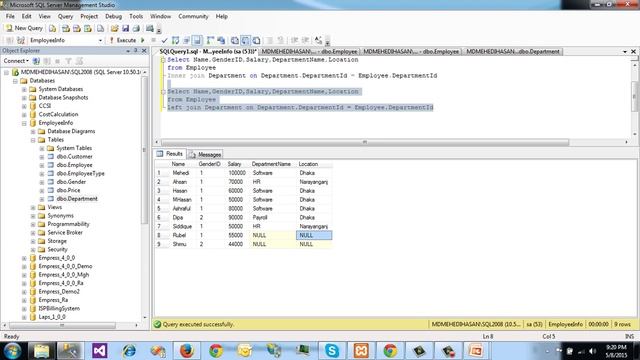Open the active files tab list dropdown
The width and height of the screenshot is (640, 360).
[x=625, y=52]
